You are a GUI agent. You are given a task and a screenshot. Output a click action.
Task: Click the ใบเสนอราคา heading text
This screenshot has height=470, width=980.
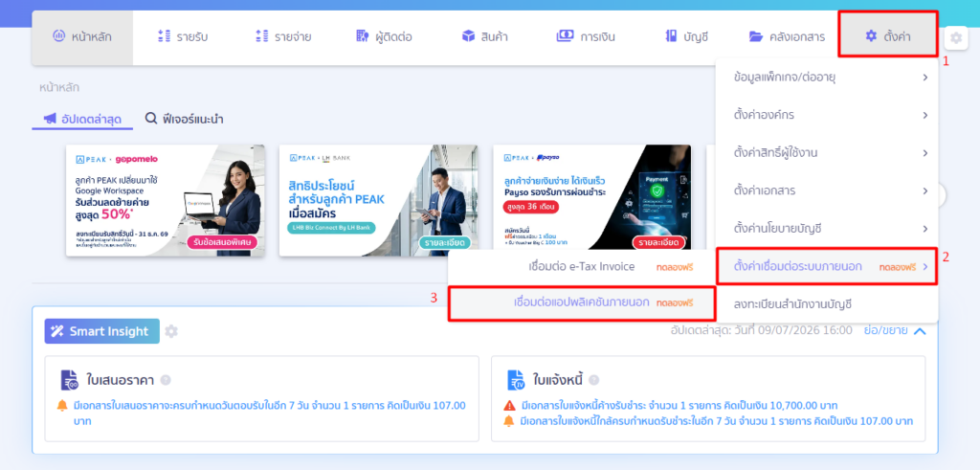point(121,380)
